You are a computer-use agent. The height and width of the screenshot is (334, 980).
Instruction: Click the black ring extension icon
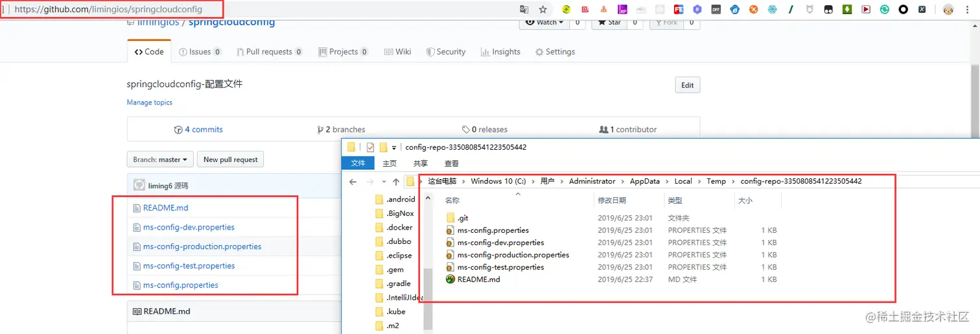point(903,10)
